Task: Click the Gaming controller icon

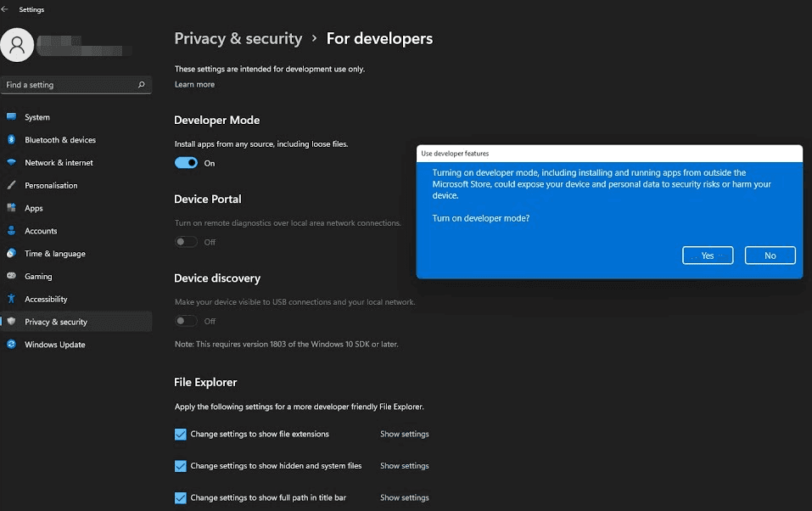Action: click(x=11, y=276)
